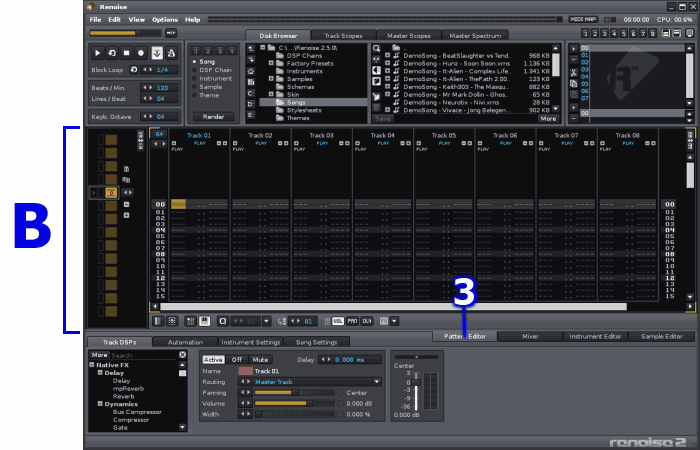
Task: Toggle the pattern follow arrow button
Action: (x=157, y=53)
